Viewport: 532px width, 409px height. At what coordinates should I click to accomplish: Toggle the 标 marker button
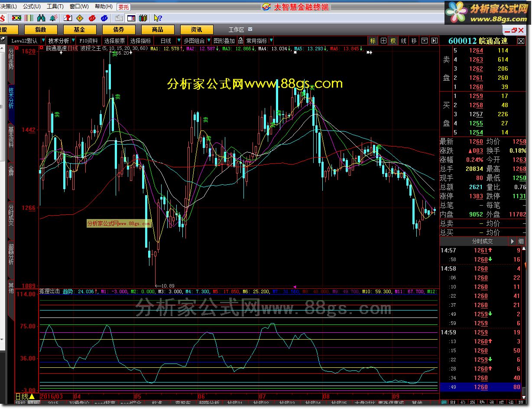point(373,41)
